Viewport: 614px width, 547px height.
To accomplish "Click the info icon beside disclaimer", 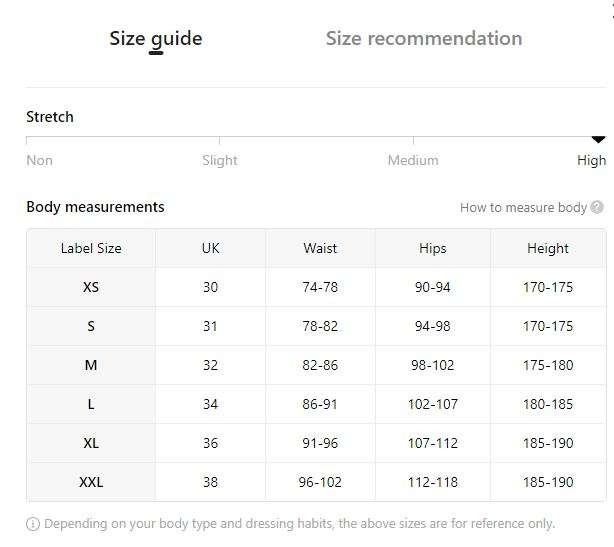I will pyautogui.click(x=33, y=524).
